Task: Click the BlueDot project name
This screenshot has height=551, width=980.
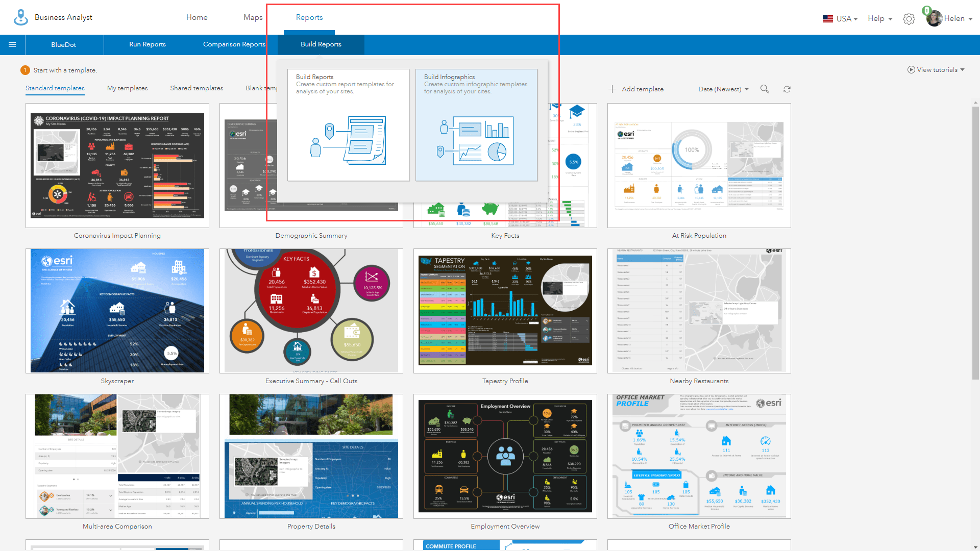Action: tap(64, 45)
